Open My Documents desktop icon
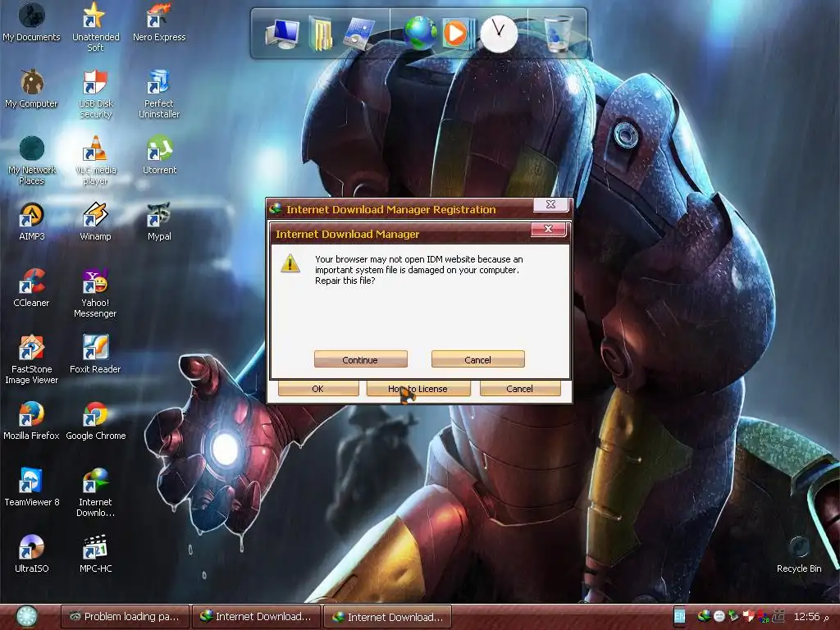Screen dimensions: 840x630 [x=31, y=21]
